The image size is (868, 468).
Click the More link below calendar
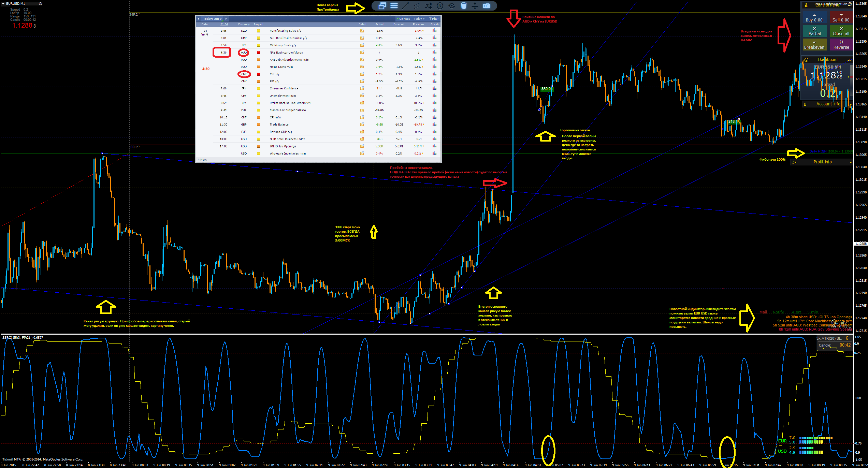pos(202,160)
